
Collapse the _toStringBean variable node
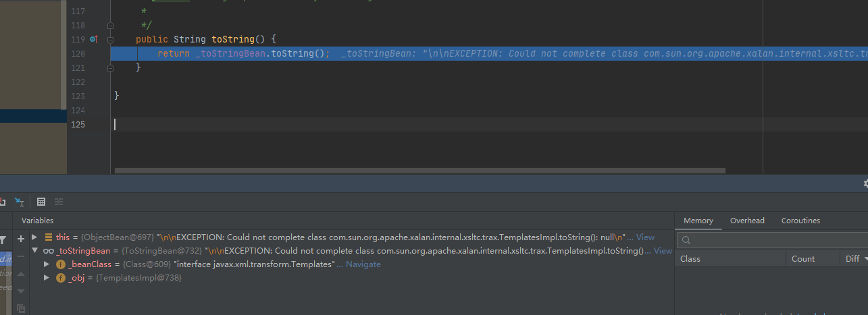click(x=34, y=251)
